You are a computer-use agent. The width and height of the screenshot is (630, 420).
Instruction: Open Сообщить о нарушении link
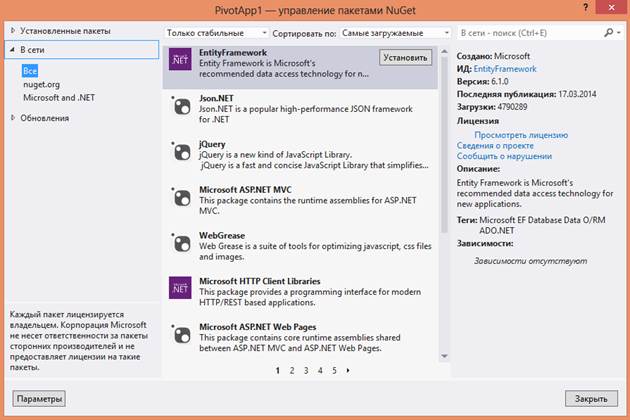[x=504, y=156]
